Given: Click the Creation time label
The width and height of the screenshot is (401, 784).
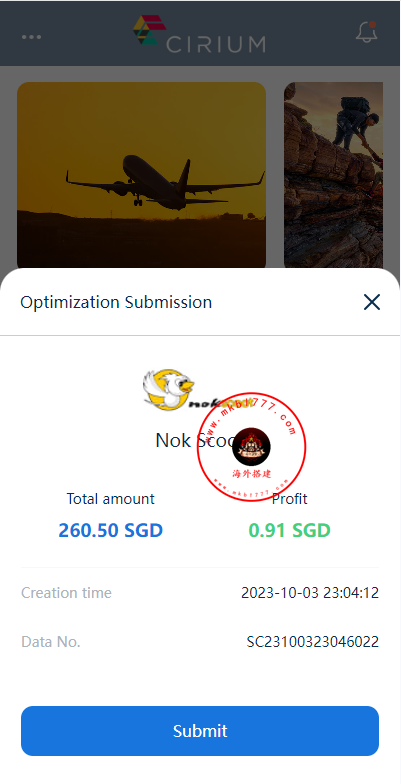Looking at the screenshot, I should [66, 593].
